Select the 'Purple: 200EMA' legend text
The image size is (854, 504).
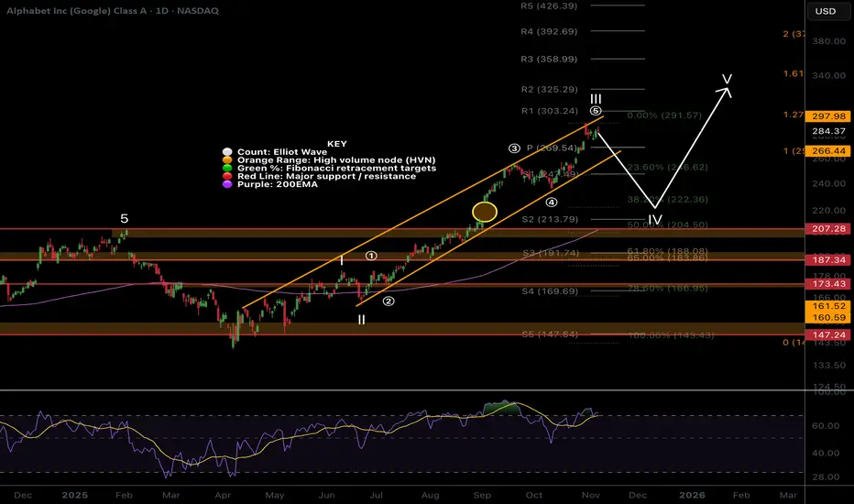click(x=278, y=185)
